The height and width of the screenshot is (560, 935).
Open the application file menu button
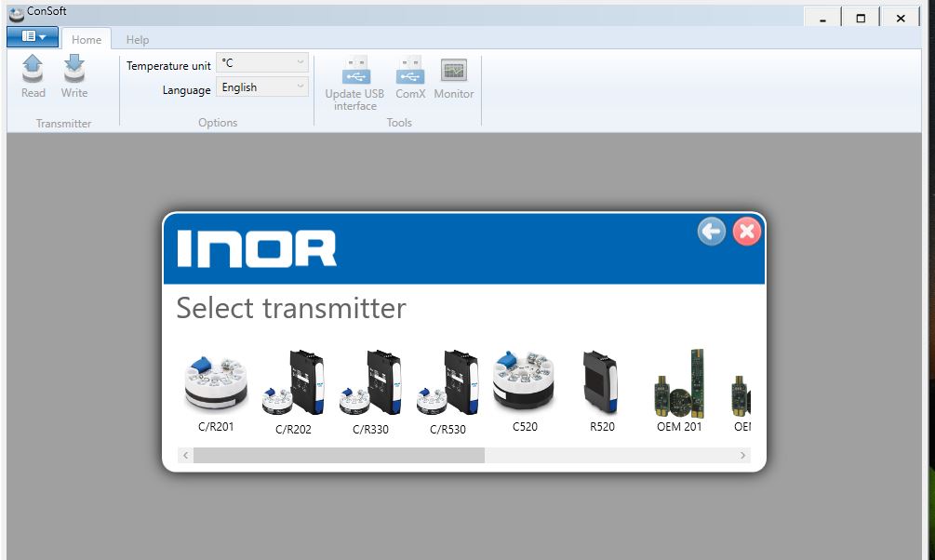click(33, 36)
